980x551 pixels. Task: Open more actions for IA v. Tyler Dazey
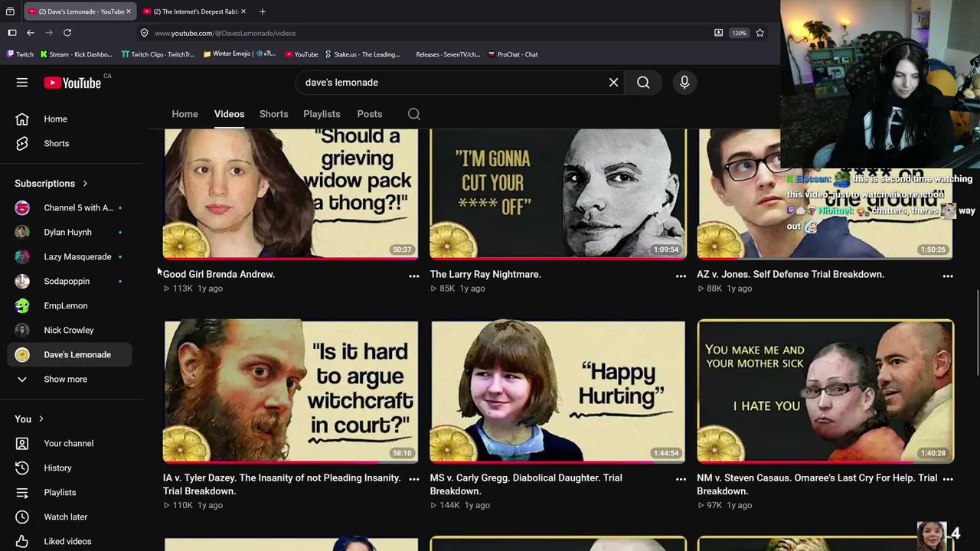coord(413,479)
